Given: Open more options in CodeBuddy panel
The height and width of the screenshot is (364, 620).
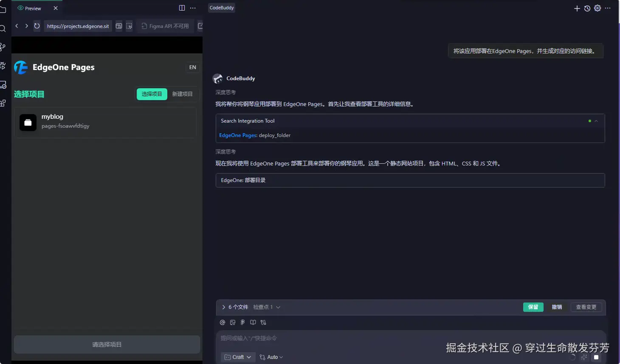Looking at the screenshot, I should 608,8.
